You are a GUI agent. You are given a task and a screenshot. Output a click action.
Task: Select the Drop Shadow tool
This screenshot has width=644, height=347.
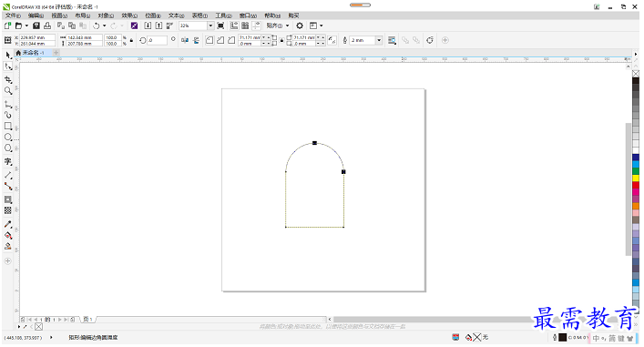click(8, 200)
